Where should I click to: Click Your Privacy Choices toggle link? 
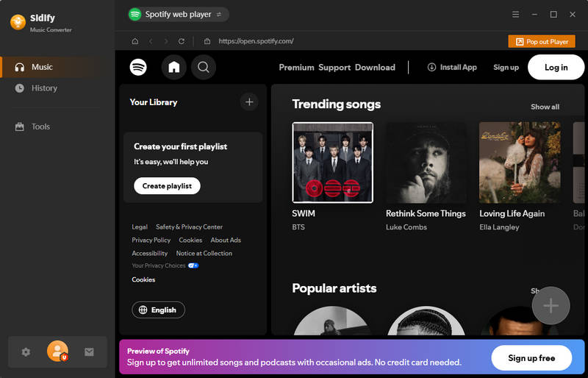[165, 265]
